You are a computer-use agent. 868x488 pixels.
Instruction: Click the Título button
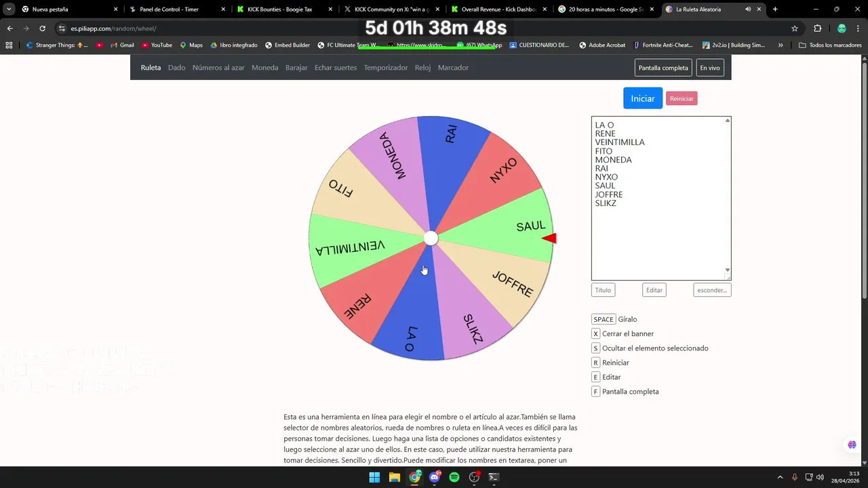point(603,290)
